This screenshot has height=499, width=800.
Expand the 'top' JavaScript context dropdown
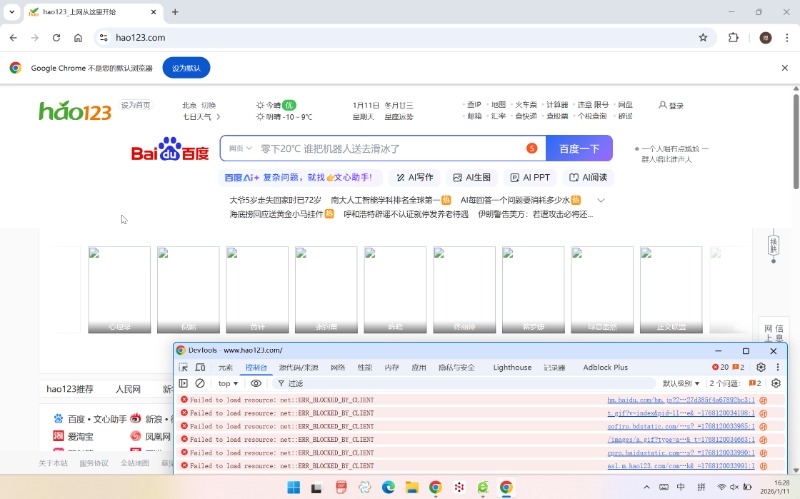coord(229,384)
